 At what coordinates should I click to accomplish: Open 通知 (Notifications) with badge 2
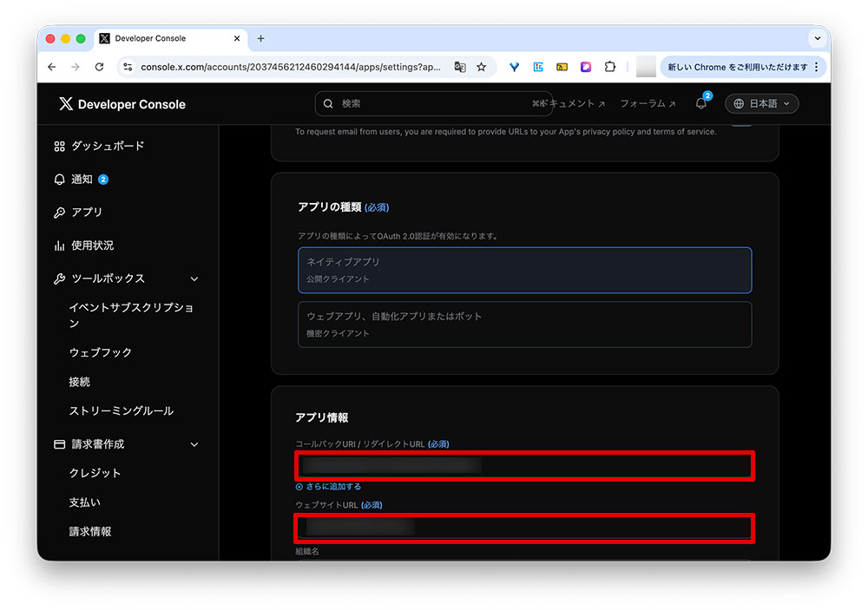point(82,179)
